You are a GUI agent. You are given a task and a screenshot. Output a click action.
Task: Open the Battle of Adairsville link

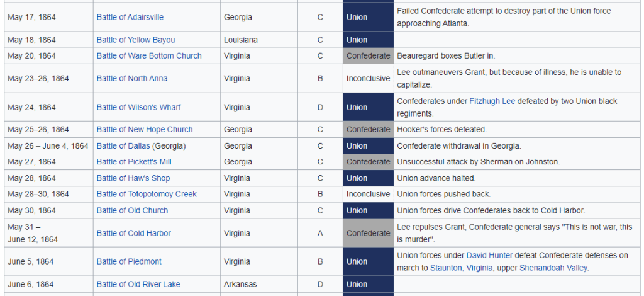tap(130, 17)
